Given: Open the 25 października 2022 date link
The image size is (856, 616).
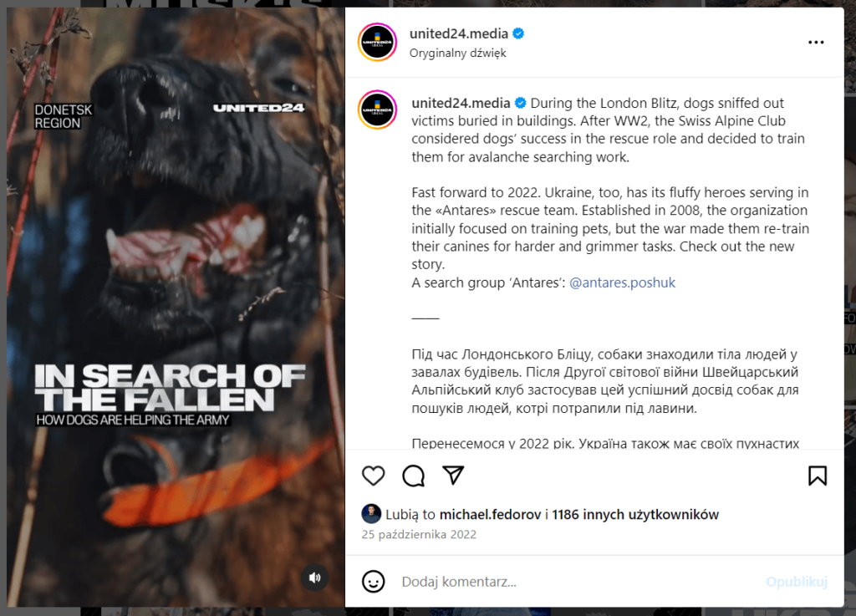Looking at the screenshot, I should 419,535.
